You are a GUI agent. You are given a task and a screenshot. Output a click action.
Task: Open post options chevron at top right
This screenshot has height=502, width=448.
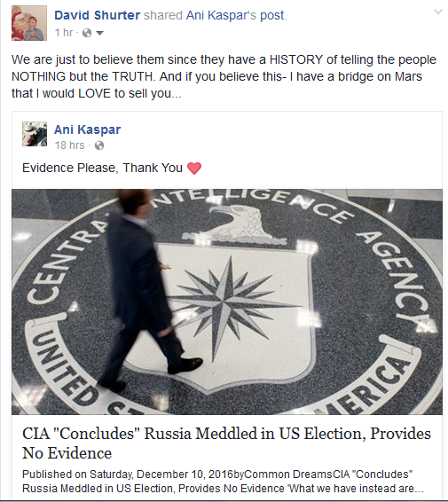tap(437, 12)
